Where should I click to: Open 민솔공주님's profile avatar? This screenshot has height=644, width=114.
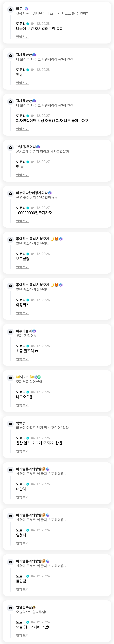10,608
